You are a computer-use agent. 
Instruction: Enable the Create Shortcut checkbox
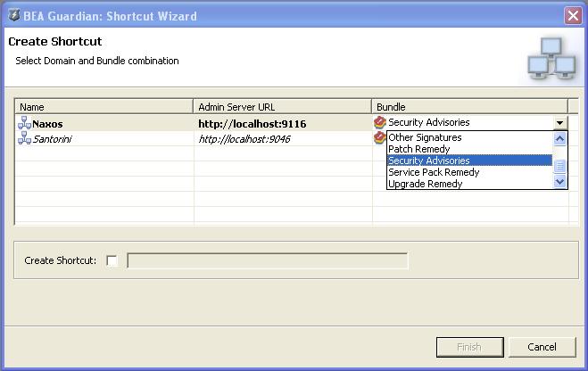(x=112, y=260)
